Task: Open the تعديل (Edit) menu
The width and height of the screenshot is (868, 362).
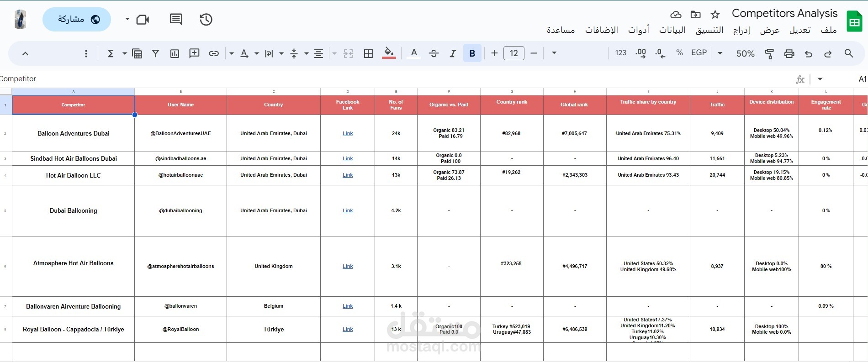Action: pyautogui.click(x=800, y=30)
